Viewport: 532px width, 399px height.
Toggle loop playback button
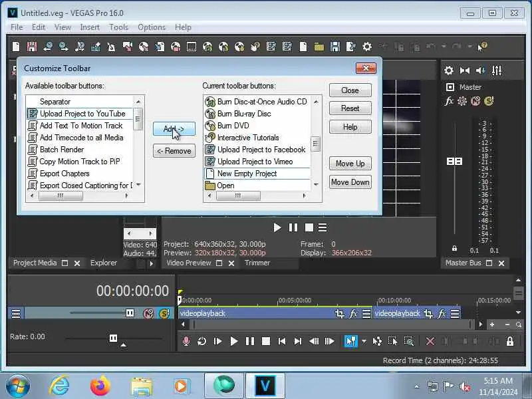coord(201,341)
